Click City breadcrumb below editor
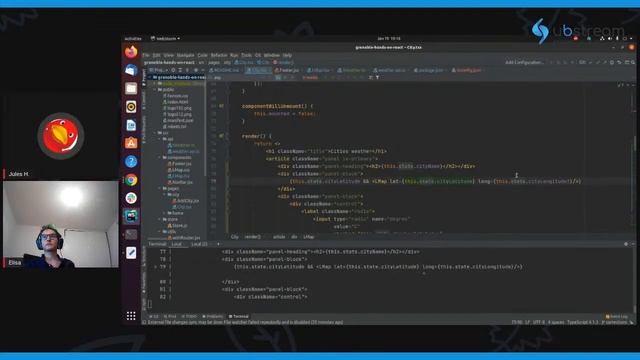640x360 pixels. click(235, 237)
